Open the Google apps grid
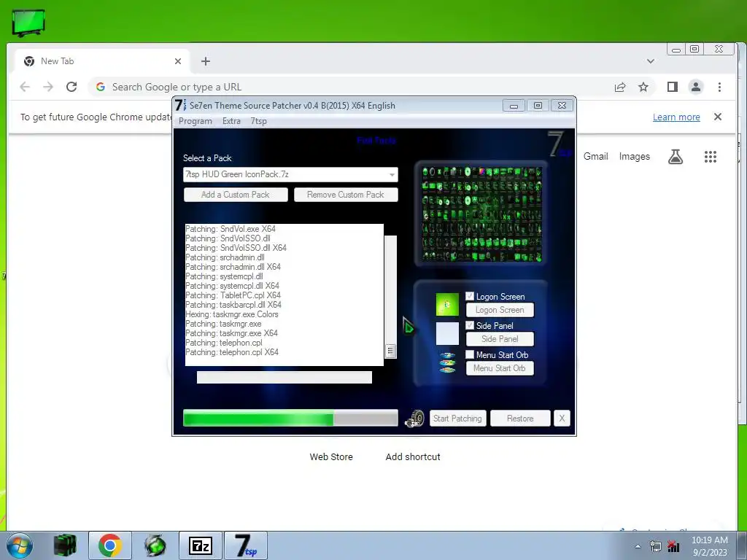 [x=711, y=157]
